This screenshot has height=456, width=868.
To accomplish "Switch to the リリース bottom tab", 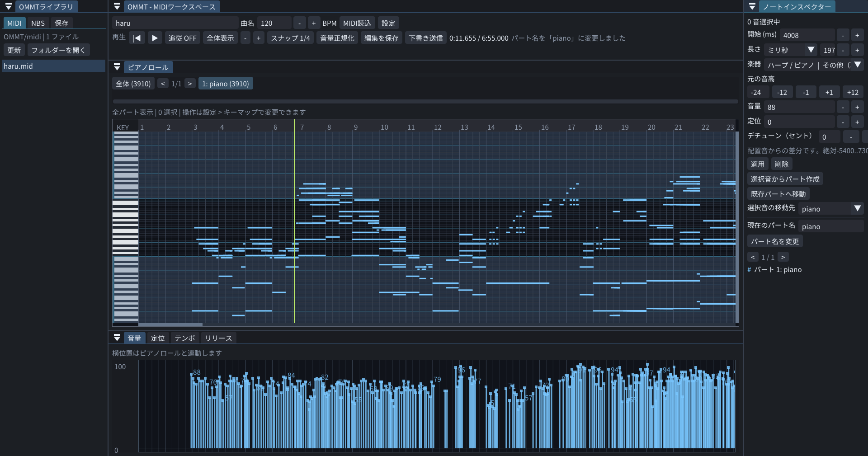I will point(218,338).
